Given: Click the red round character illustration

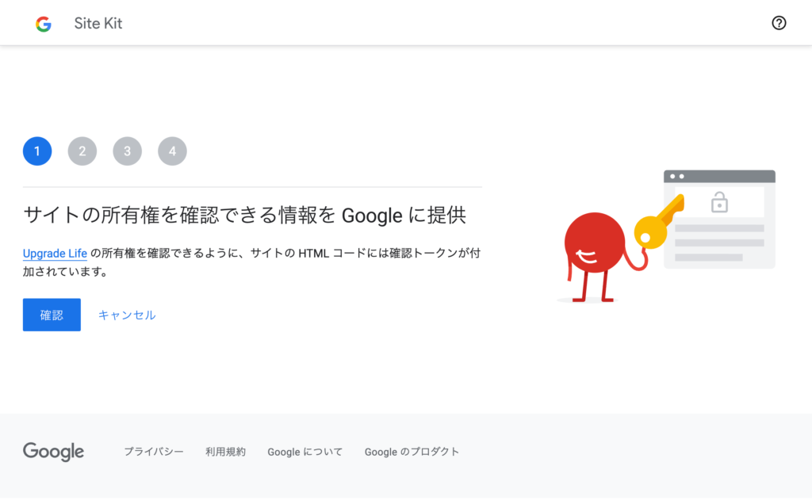Looking at the screenshot, I should tap(593, 242).
